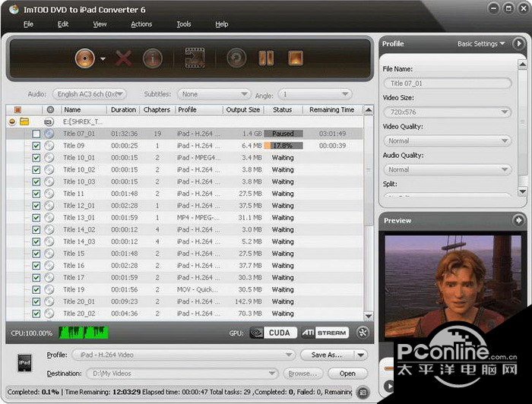Click the ATI Stream GPU button
The height and width of the screenshot is (404, 532).
click(325, 333)
